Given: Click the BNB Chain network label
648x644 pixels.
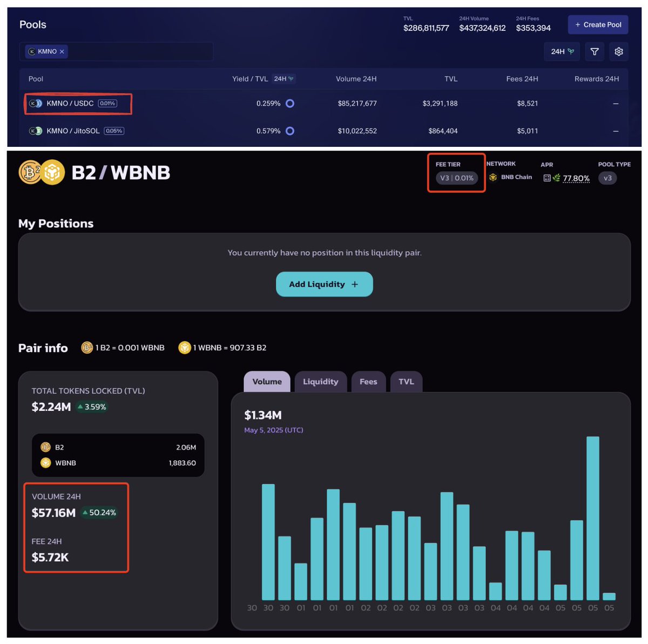Looking at the screenshot, I should pos(516,177).
